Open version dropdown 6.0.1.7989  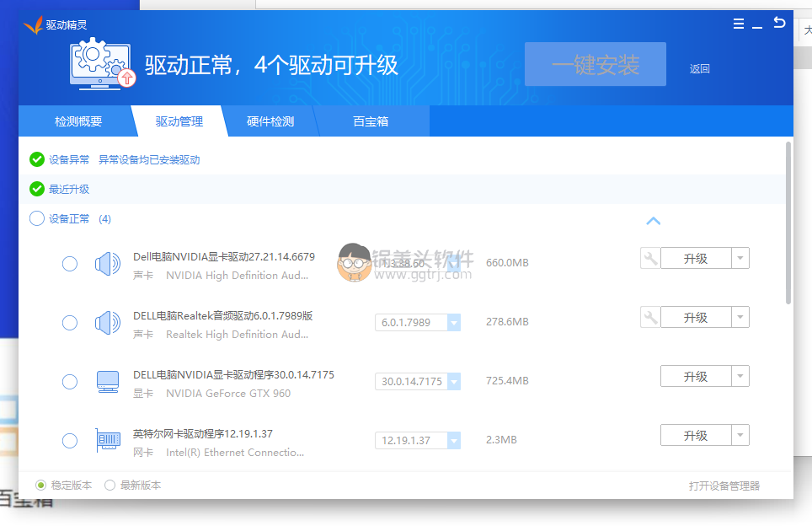(x=454, y=322)
